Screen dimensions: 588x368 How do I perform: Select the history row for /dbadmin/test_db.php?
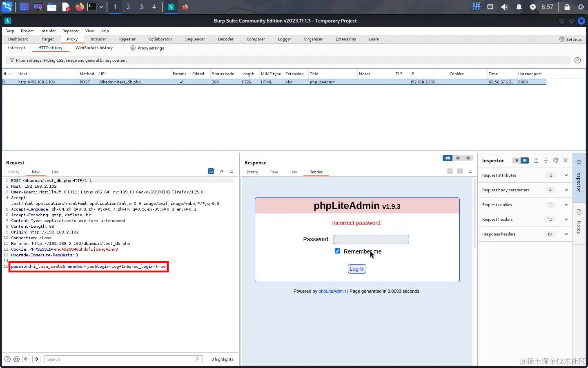click(x=274, y=82)
